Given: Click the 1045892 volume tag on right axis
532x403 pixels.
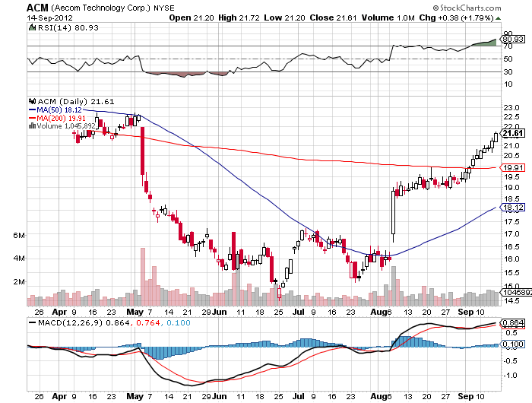Looking at the screenshot, I should coord(516,292).
